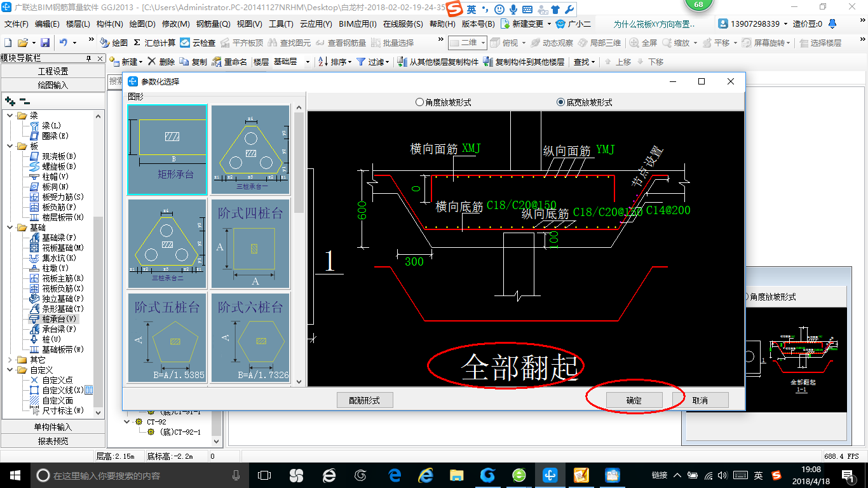This screenshot has width=868, height=488.
Task: Select 独立基础(P) tree item
Action: pyautogui.click(x=57, y=299)
